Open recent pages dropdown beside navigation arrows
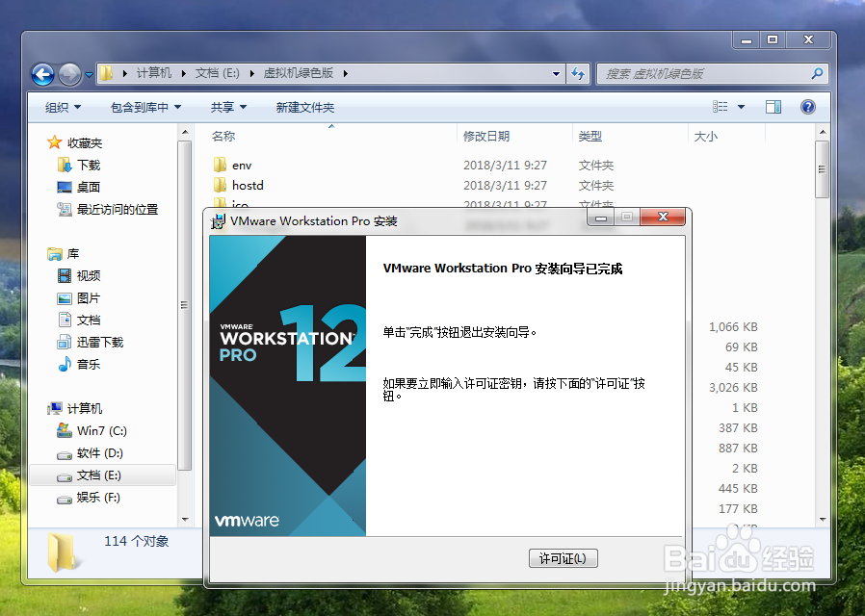The height and width of the screenshot is (616, 865). tap(89, 74)
